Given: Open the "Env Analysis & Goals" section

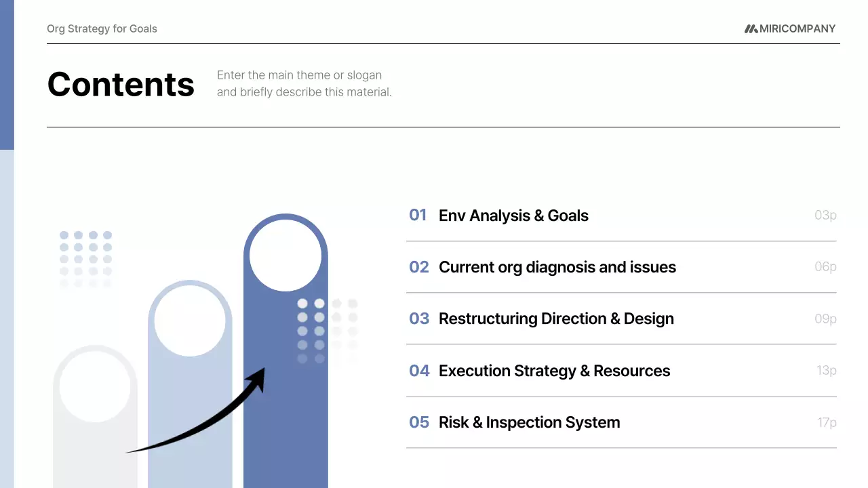Looking at the screenshot, I should point(513,216).
